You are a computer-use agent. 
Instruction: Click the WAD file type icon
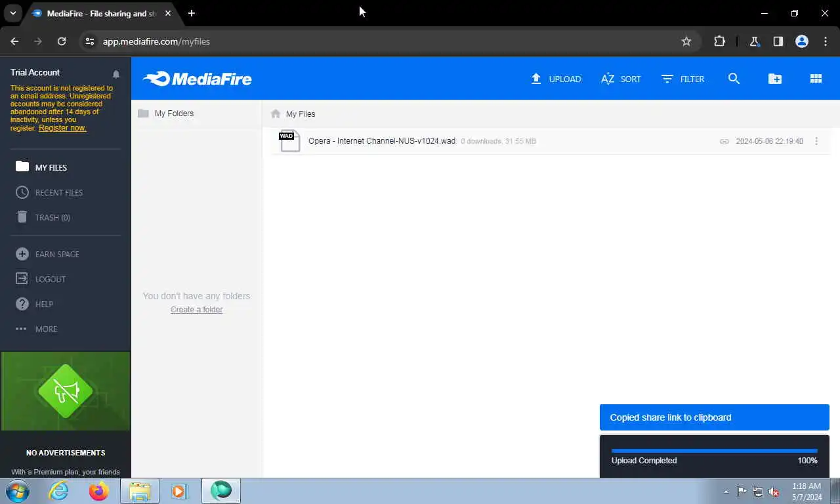coord(289,141)
